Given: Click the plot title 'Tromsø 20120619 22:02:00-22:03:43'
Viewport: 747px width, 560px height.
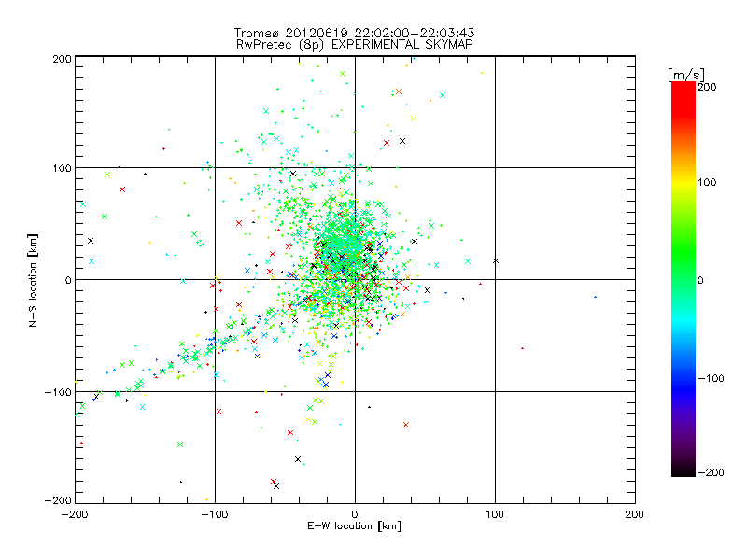Looking at the screenshot, I should (x=354, y=33).
